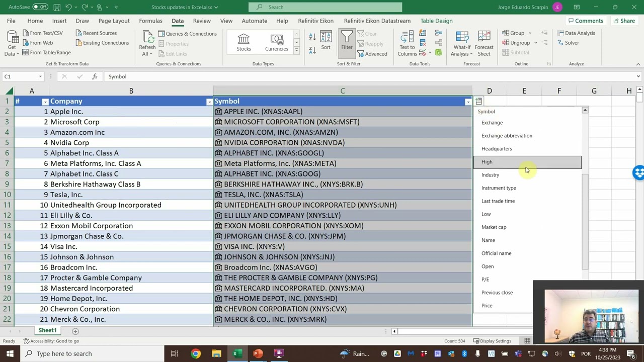Expand the Data Types gallery
Image resolution: width=644 pixels, height=362 pixels.
tap(296, 50)
